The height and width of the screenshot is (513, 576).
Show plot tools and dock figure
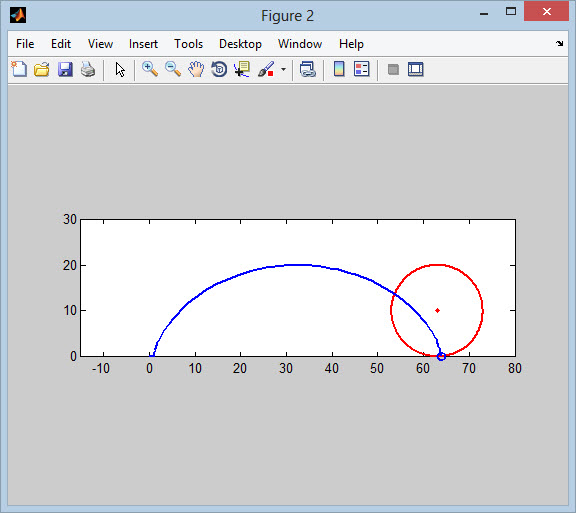tap(415, 69)
